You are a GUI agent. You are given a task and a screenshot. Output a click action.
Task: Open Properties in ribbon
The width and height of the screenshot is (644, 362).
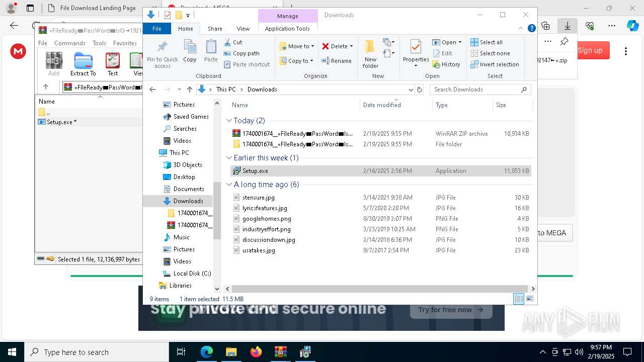(x=416, y=54)
